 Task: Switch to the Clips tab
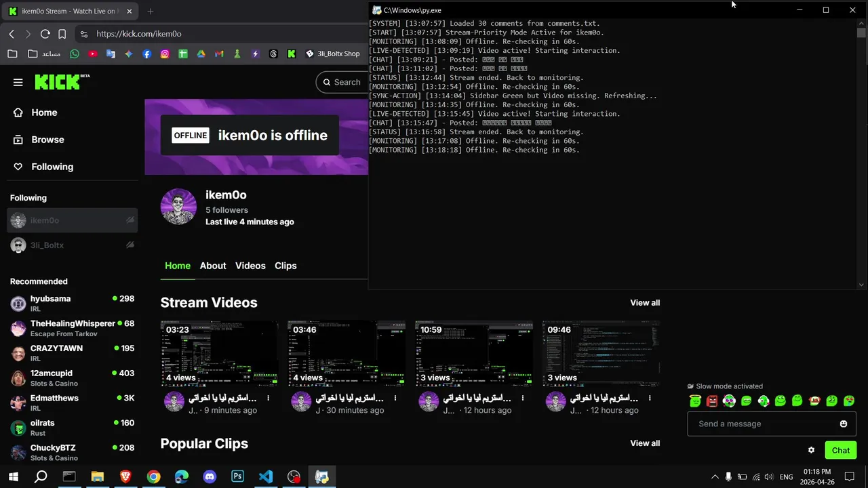285,266
